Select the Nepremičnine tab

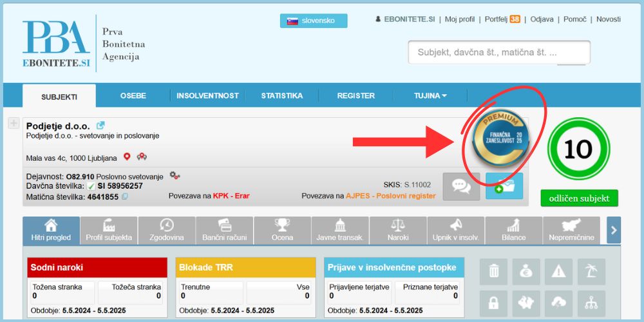pos(571,231)
